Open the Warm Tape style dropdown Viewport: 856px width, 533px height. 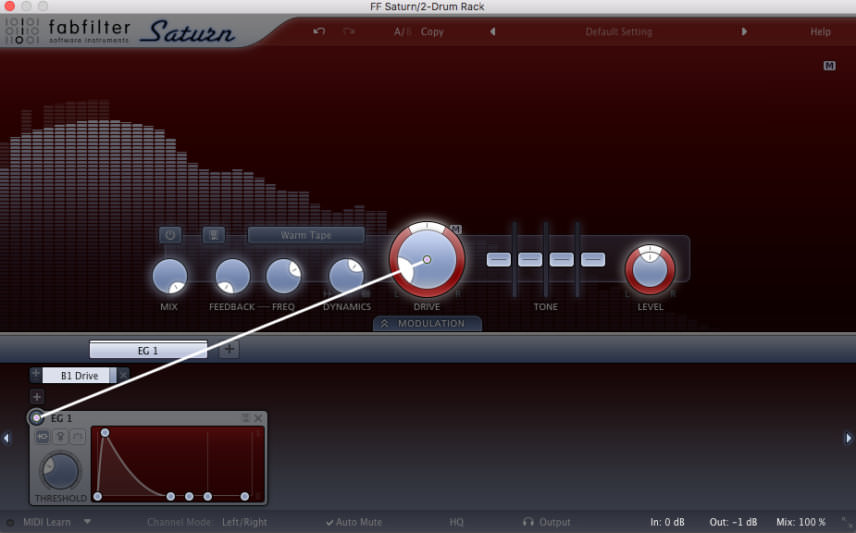306,235
